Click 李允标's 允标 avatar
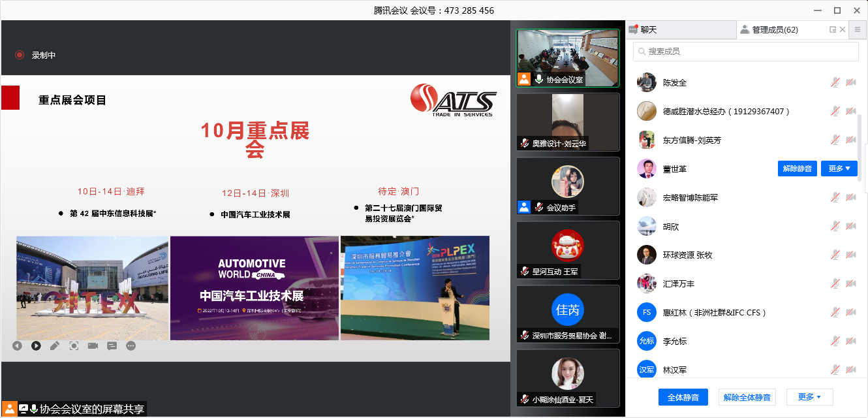Viewport: 868px width, 418px height. [646, 341]
